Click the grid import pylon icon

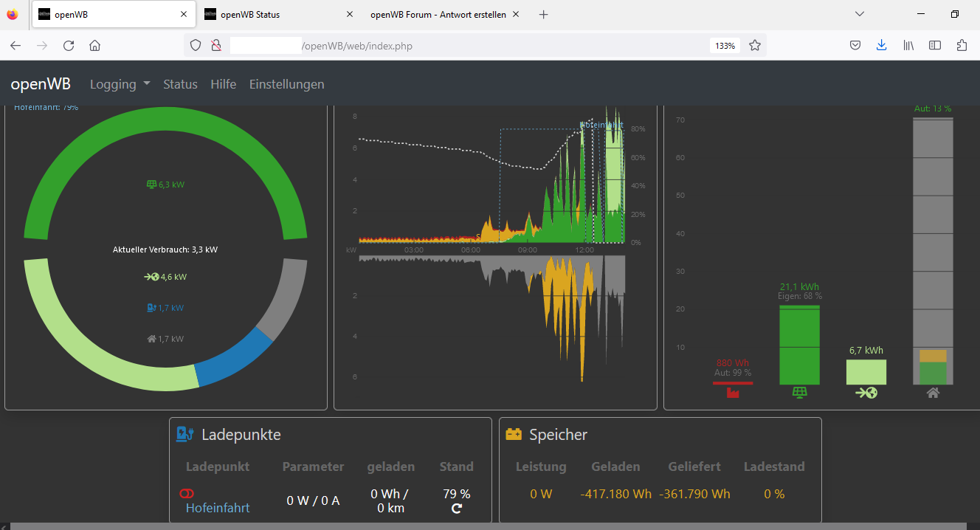[732, 393]
